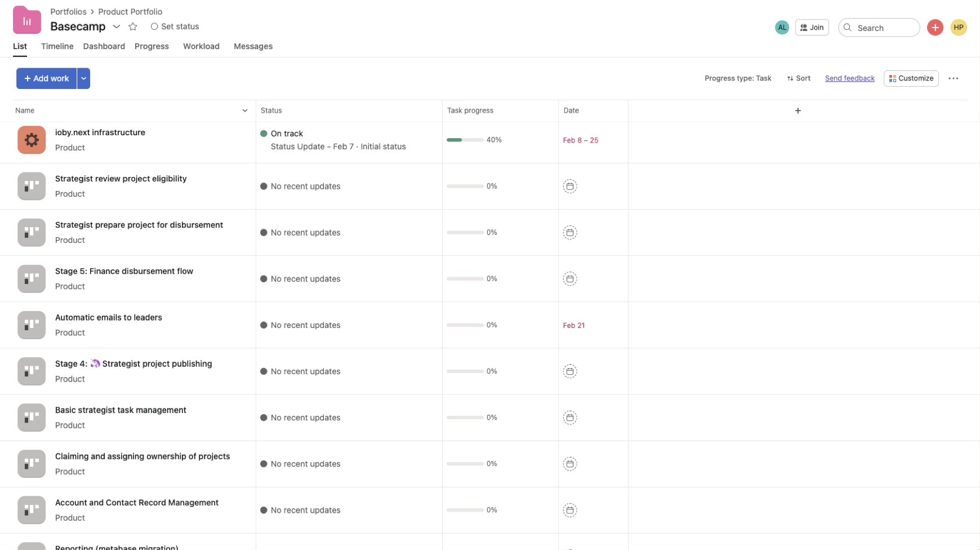Click the Add work button
The image size is (980, 550).
pyautogui.click(x=46, y=78)
